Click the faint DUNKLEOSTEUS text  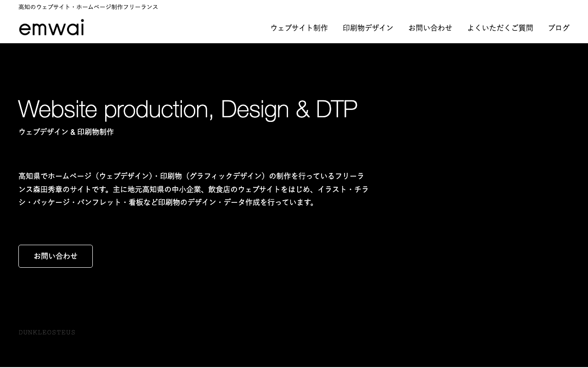47,333
